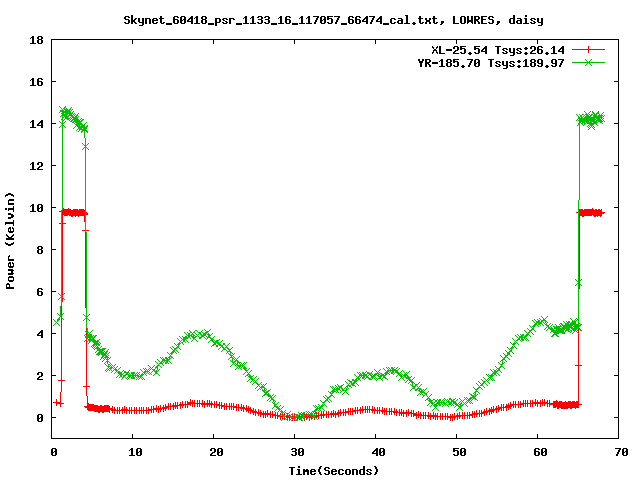Click the red legend line sample

point(588,50)
